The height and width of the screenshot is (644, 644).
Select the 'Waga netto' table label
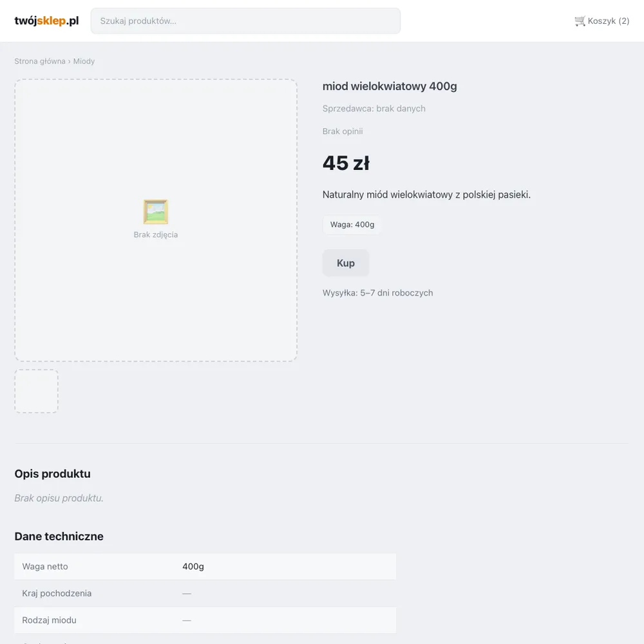[x=45, y=566]
